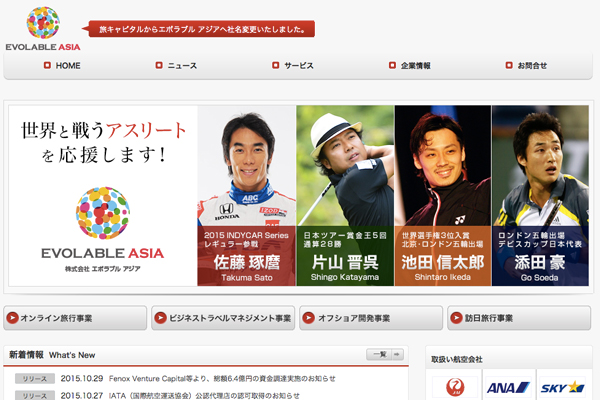Open the お問合せ menu item

point(526,66)
